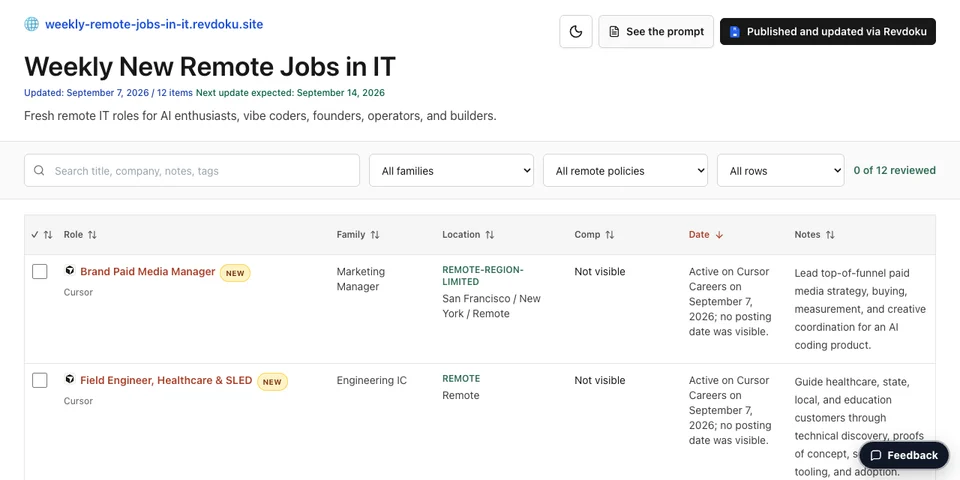Sort table by Date column header
This screenshot has height=480, width=960.
pyautogui.click(x=706, y=234)
